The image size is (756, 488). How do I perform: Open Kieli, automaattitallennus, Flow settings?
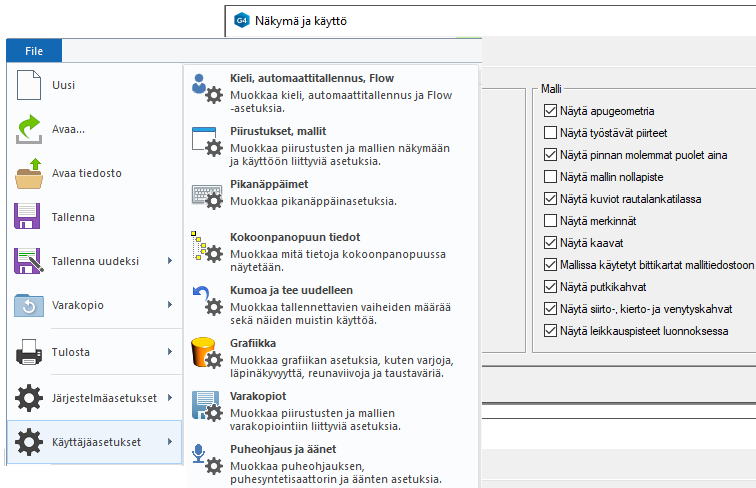click(x=313, y=77)
